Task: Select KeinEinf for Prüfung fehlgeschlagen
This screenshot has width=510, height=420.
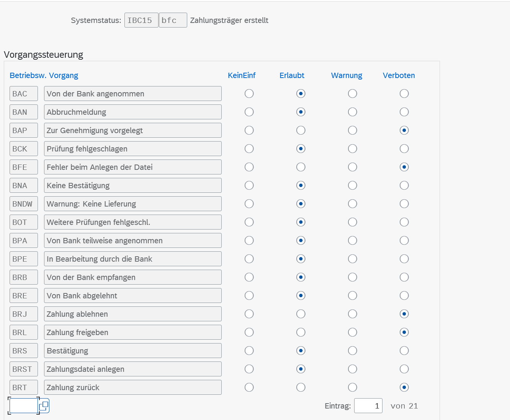Action: (x=249, y=149)
